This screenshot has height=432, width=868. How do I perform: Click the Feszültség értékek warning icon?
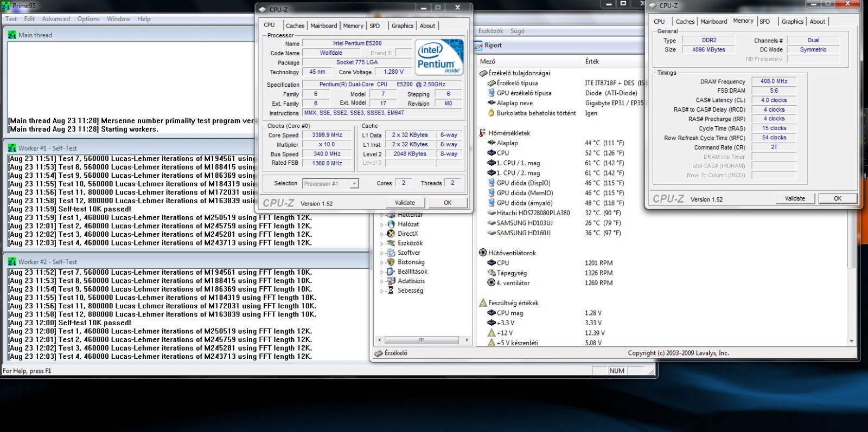[483, 303]
